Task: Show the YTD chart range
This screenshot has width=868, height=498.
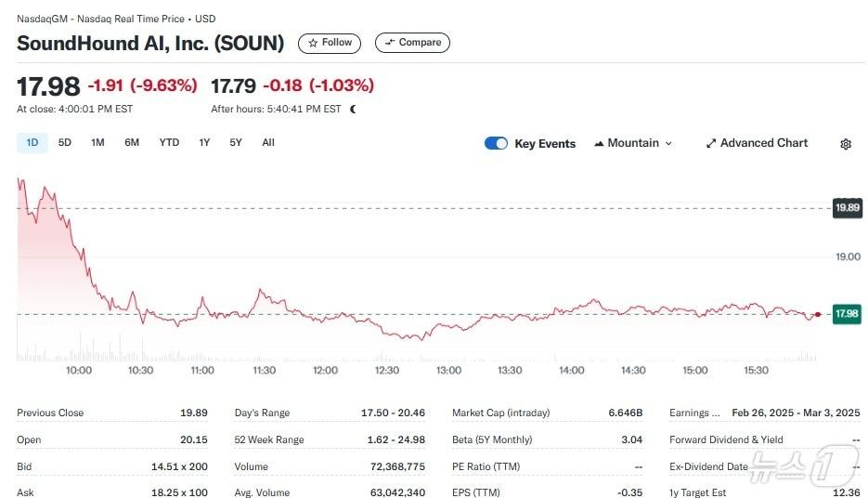Action: 169,142
